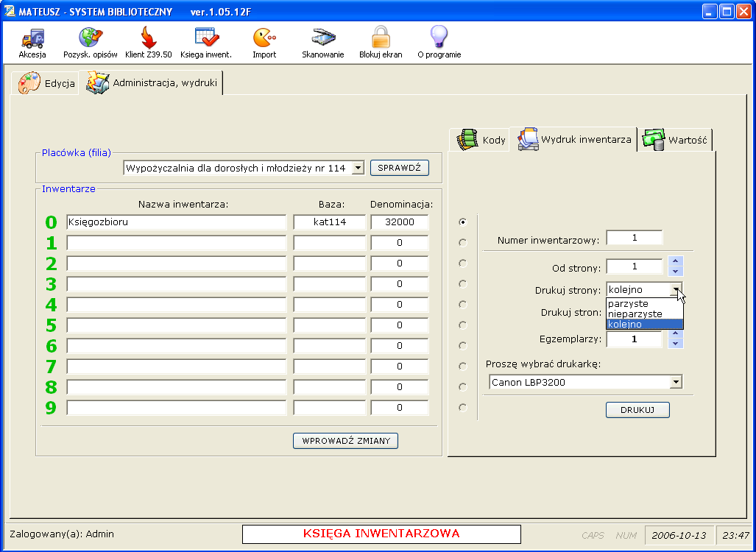Viewport: 756px width, 552px height.
Task: Select radio button for inventory 6
Action: [x=463, y=346]
